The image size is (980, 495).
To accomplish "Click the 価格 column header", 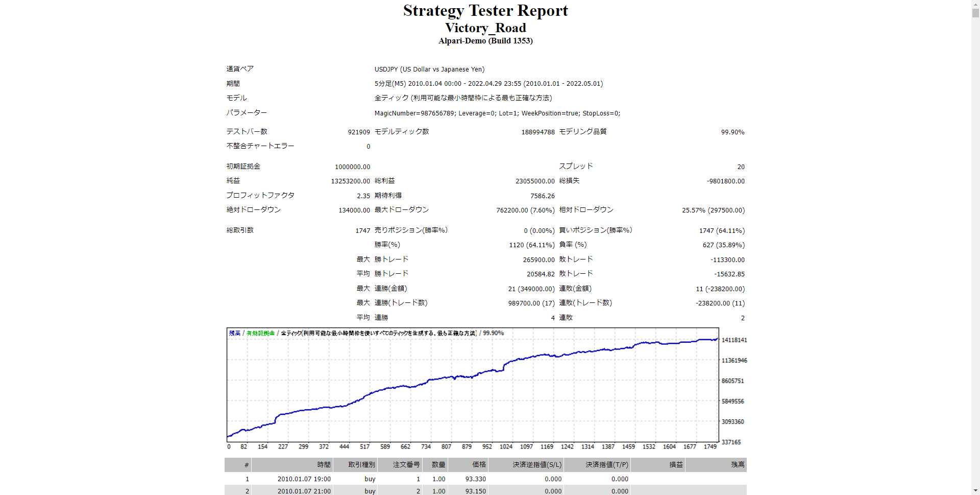I will pyautogui.click(x=479, y=465).
